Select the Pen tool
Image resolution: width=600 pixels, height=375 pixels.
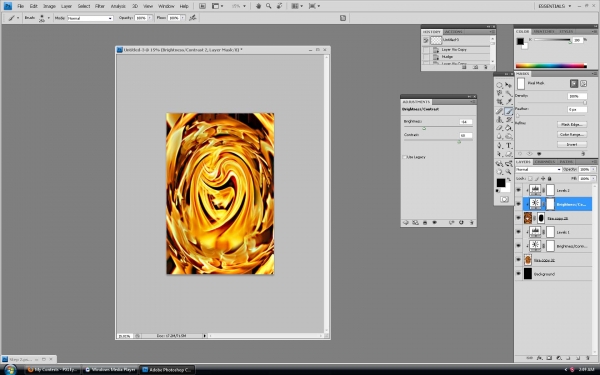[499, 145]
